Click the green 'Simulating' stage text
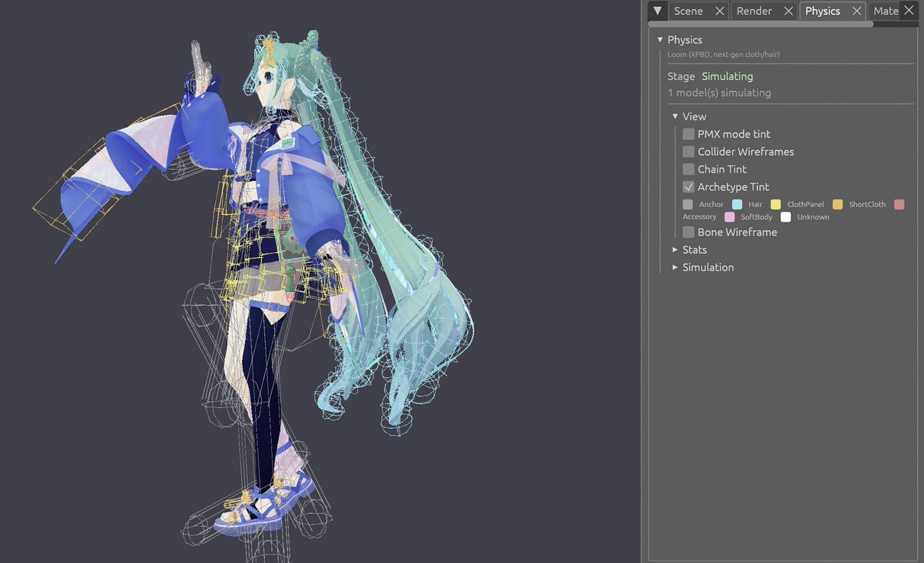924x563 pixels. (x=728, y=76)
